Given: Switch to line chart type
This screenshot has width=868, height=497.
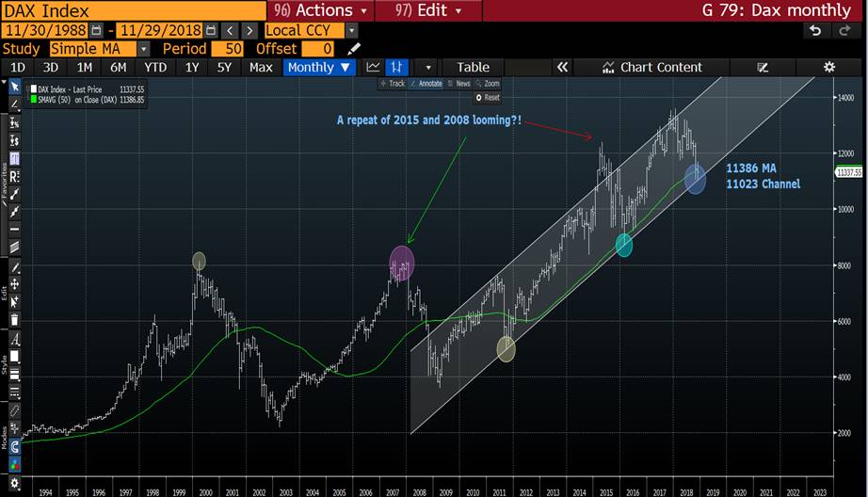Looking at the screenshot, I should click(x=373, y=67).
